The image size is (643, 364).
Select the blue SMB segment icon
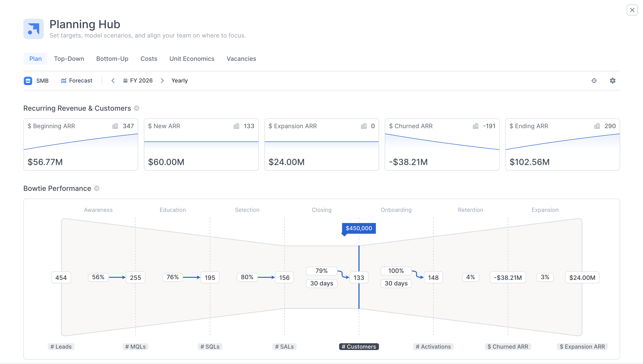[28, 80]
